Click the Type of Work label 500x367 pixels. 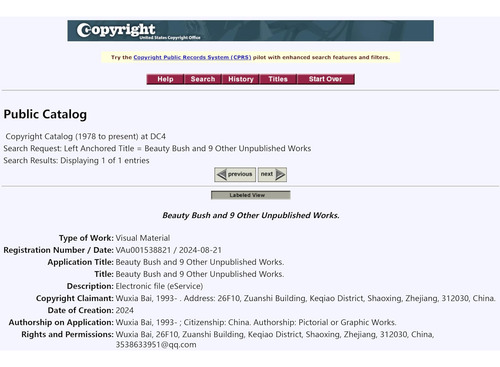[86, 238]
